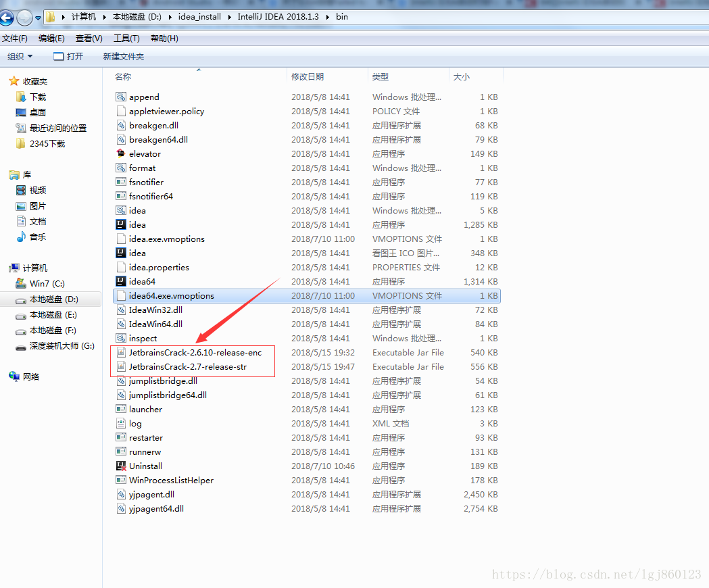Click the Videos library icon
709x588 pixels.
(x=21, y=191)
